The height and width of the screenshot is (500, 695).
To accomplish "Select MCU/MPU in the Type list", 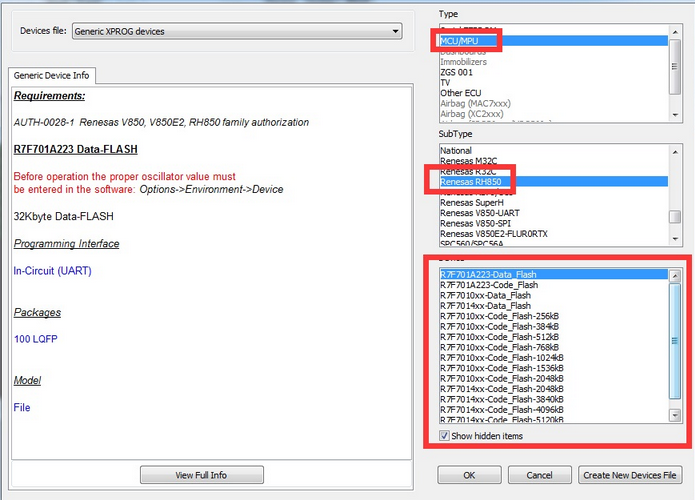I will [x=554, y=41].
